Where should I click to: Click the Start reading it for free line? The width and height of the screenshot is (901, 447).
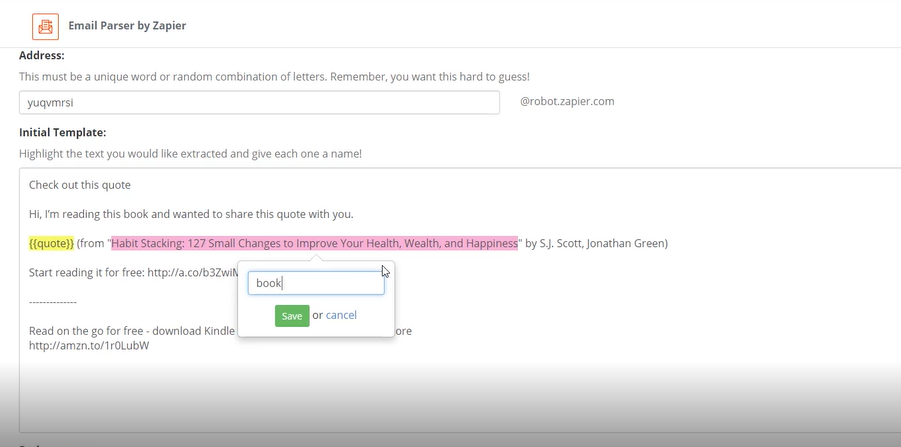click(133, 272)
